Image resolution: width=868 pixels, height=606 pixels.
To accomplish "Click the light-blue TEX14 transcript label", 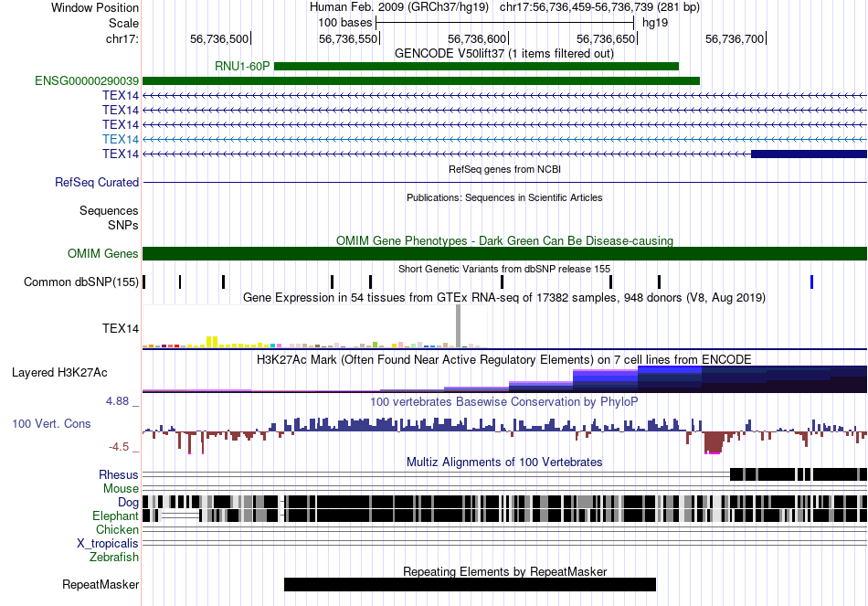I will point(120,139).
